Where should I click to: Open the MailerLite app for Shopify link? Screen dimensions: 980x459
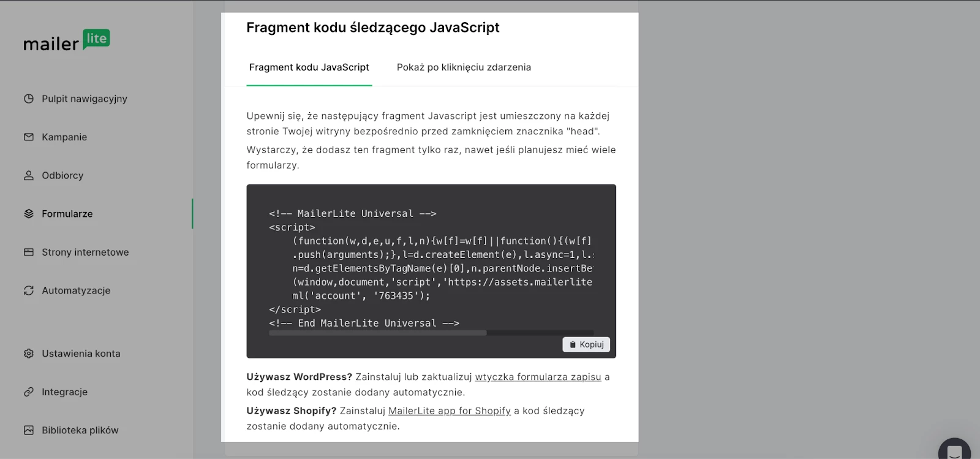449,411
